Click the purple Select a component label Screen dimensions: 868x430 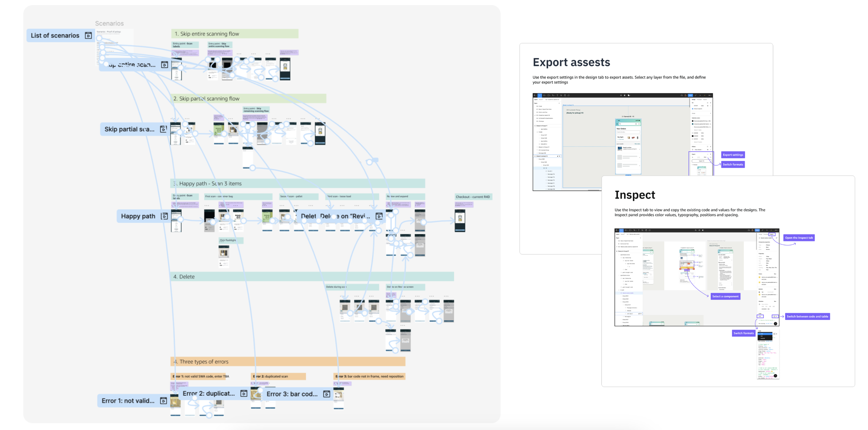coord(725,296)
